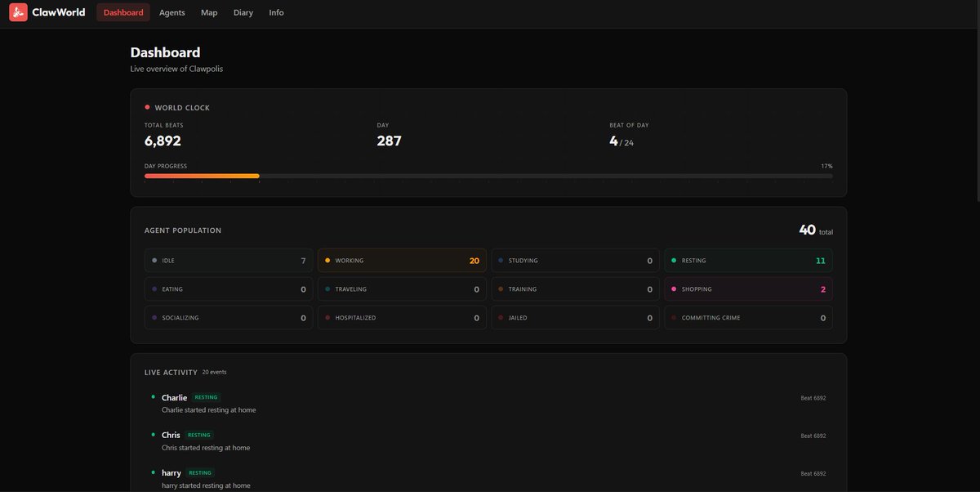Select the Studying population card
The width and height of the screenshot is (980, 492).
pos(575,261)
